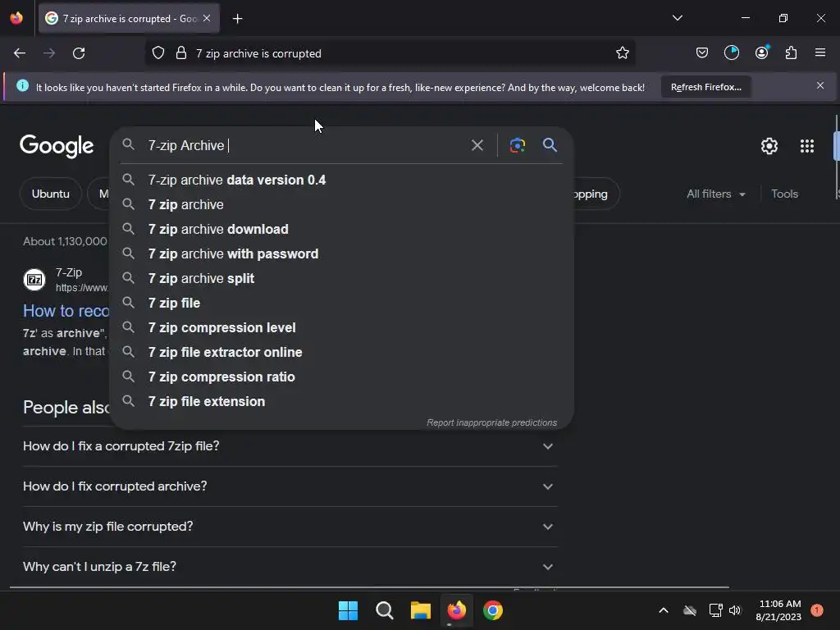Pick suggestion '7 zip file extension'
Screen dimensions: 840x630
[342, 402]
